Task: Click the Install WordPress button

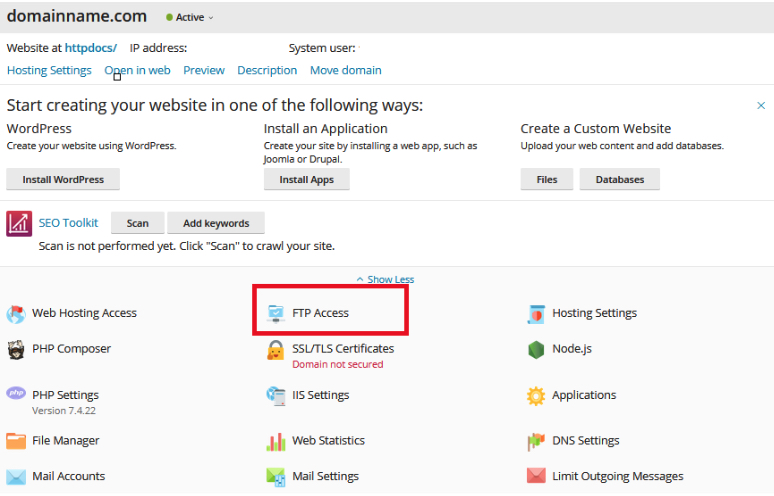Action: [63, 180]
